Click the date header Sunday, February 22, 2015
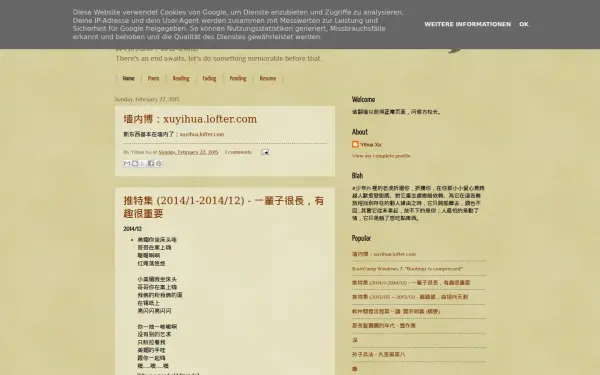 tap(147, 99)
